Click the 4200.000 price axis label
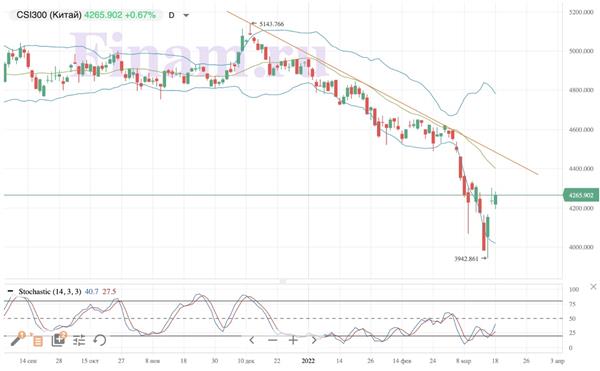 pyautogui.click(x=581, y=208)
